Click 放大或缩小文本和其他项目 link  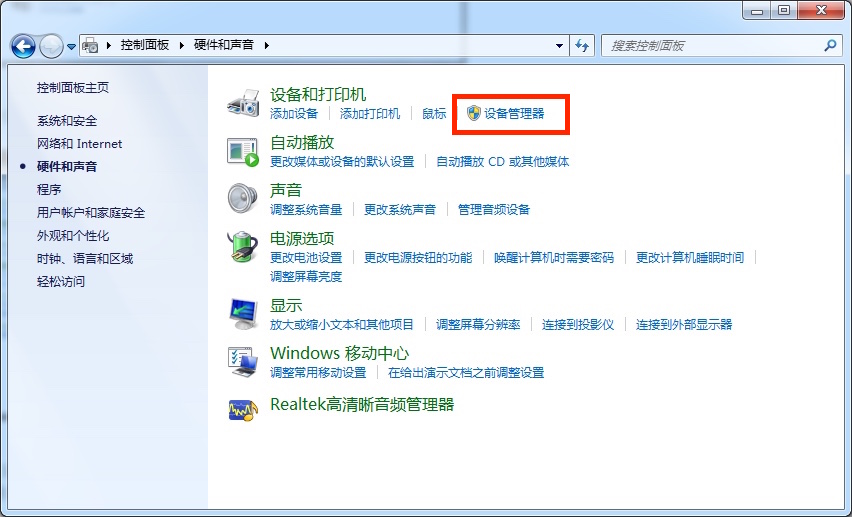point(342,325)
